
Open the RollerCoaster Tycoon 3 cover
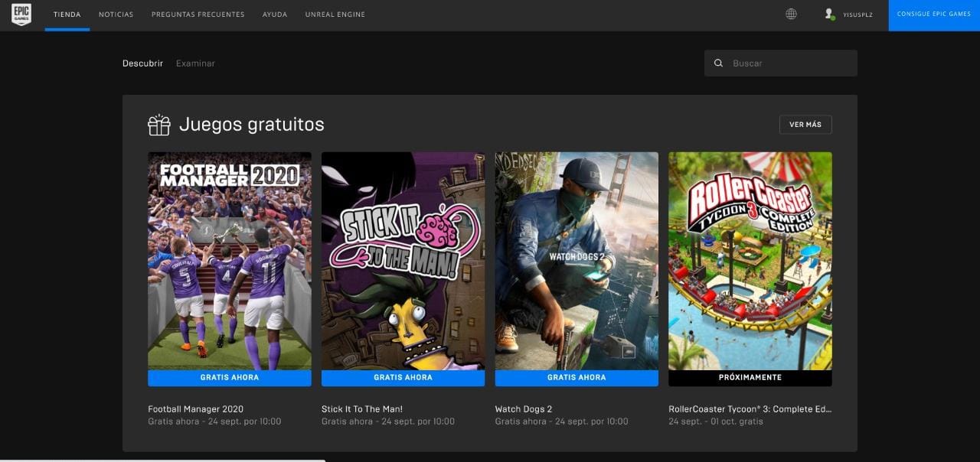750,261
